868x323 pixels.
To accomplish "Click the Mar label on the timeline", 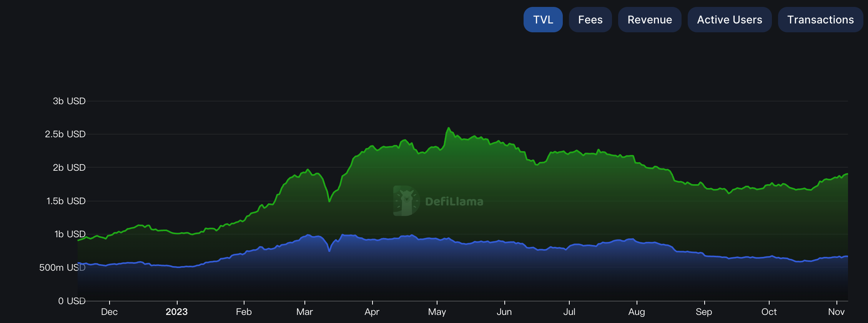I will click(x=304, y=312).
